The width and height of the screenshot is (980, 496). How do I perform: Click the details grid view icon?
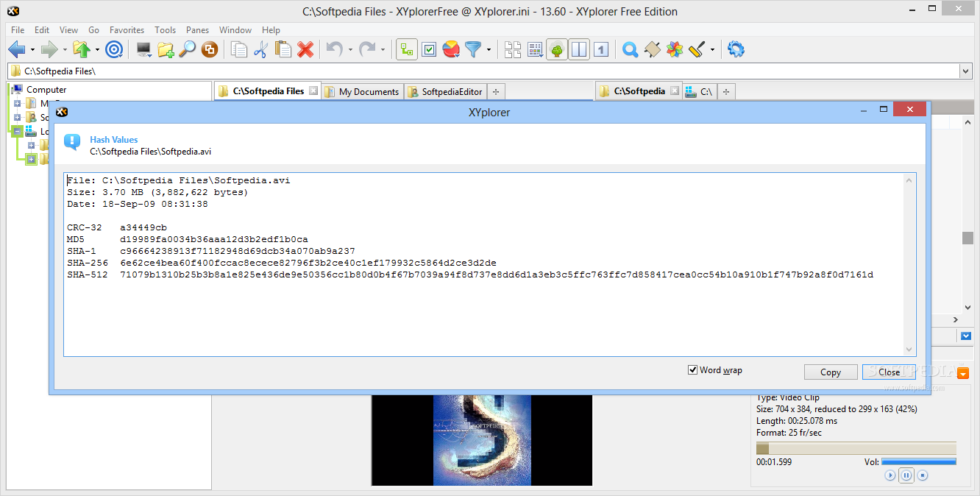tap(535, 49)
